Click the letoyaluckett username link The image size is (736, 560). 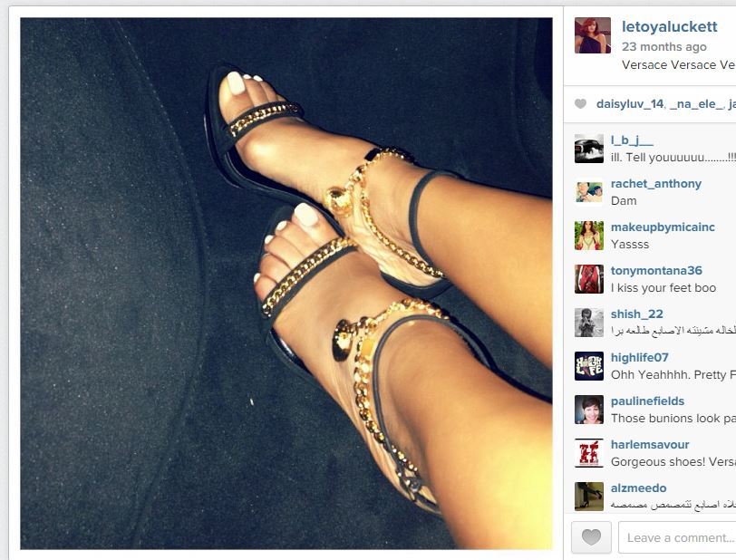(x=669, y=27)
